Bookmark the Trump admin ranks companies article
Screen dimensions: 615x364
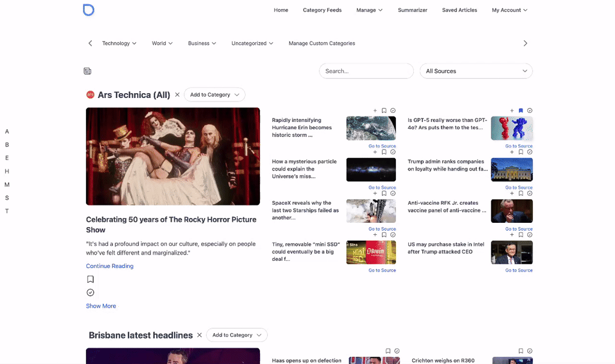[521, 152]
